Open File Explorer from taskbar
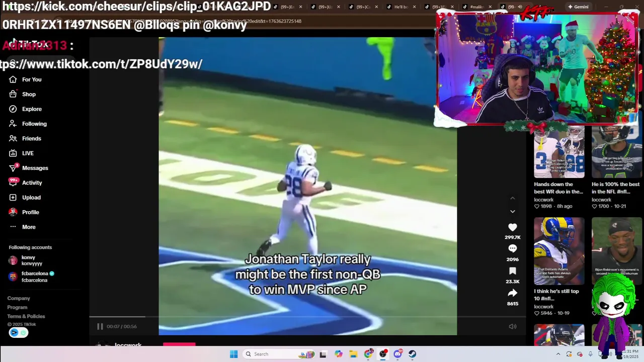Screen dimensions: 644x362 [x=353, y=354]
